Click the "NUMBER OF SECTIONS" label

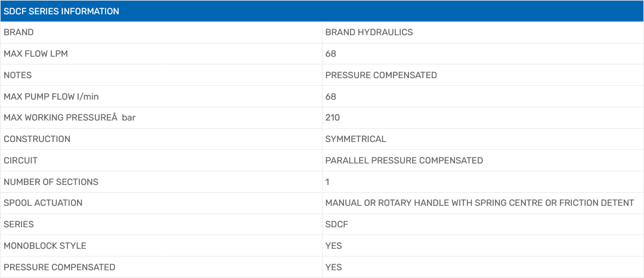pos(51,182)
